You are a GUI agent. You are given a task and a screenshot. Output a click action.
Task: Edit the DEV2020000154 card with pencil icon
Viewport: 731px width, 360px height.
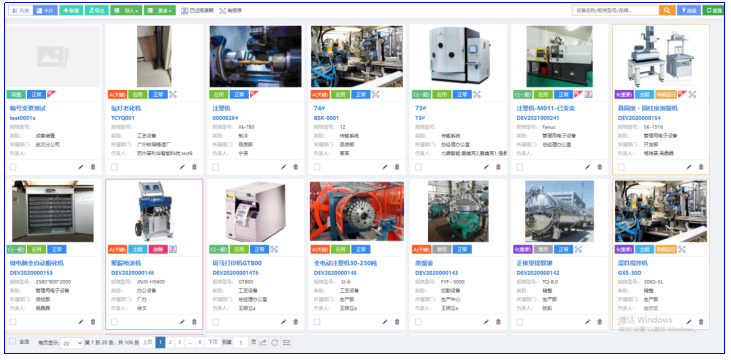pyautogui.click(x=689, y=167)
